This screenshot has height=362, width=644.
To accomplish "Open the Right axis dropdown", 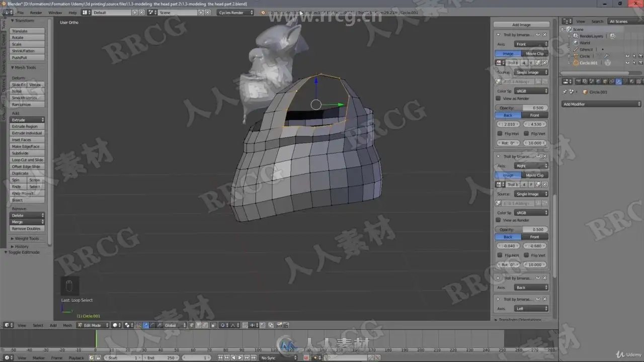I will 531,166.
